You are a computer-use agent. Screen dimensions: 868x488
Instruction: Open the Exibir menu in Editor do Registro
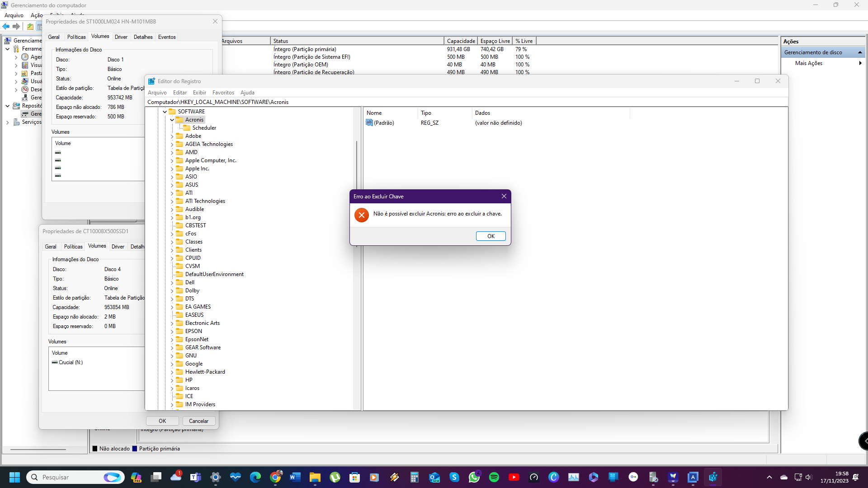[x=199, y=93]
